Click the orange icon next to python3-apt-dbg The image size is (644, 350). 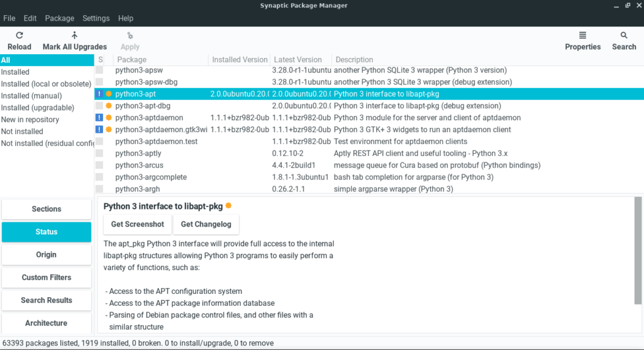pyautogui.click(x=109, y=106)
